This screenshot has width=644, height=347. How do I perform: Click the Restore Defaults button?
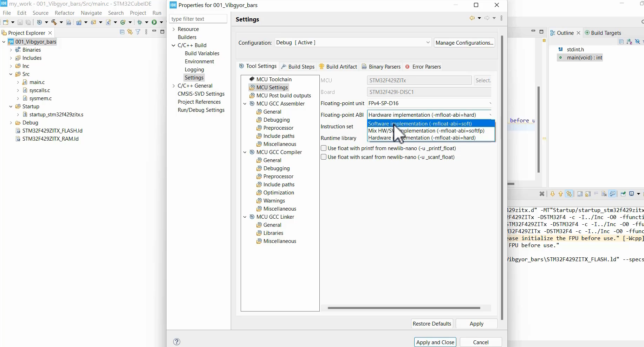click(432, 323)
